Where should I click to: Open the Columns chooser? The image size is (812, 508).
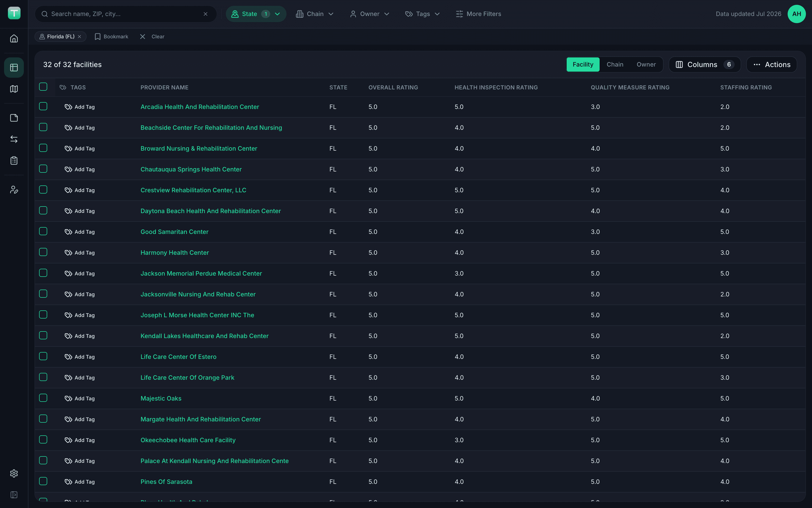point(705,65)
